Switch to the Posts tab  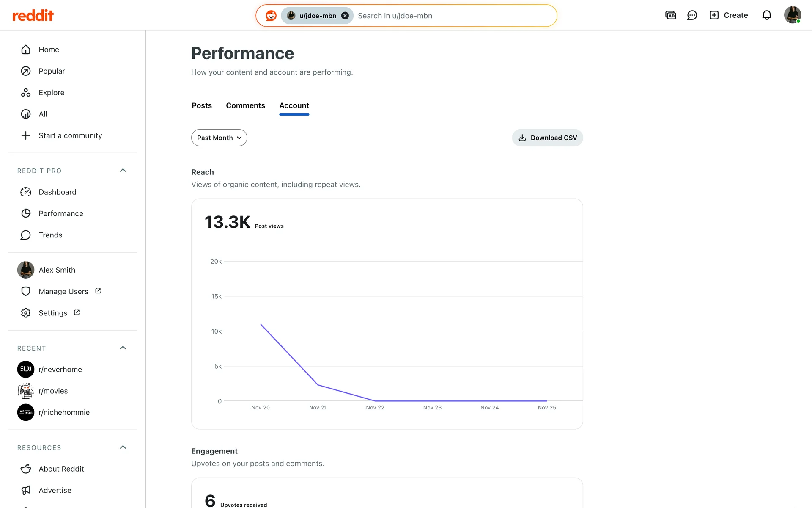[202, 105]
